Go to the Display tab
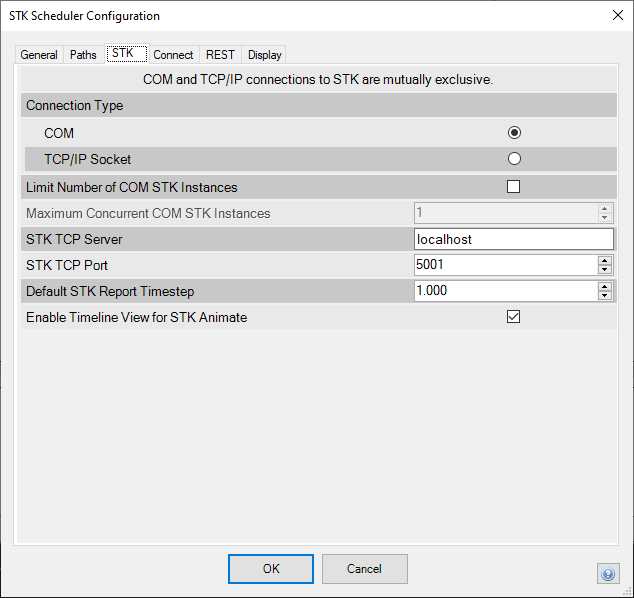Image resolution: width=634 pixels, height=598 pixels. click(265, 55)
